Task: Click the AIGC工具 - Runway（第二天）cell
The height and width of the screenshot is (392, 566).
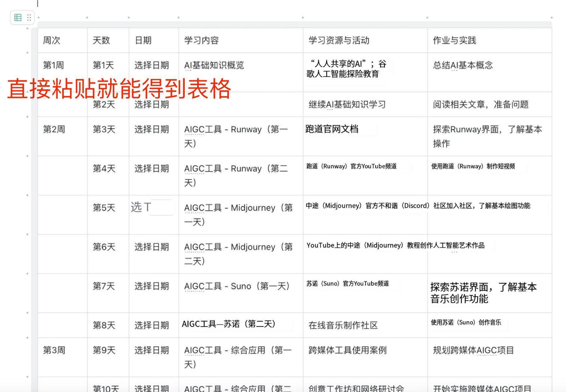Action: click(x=241, y=175)
